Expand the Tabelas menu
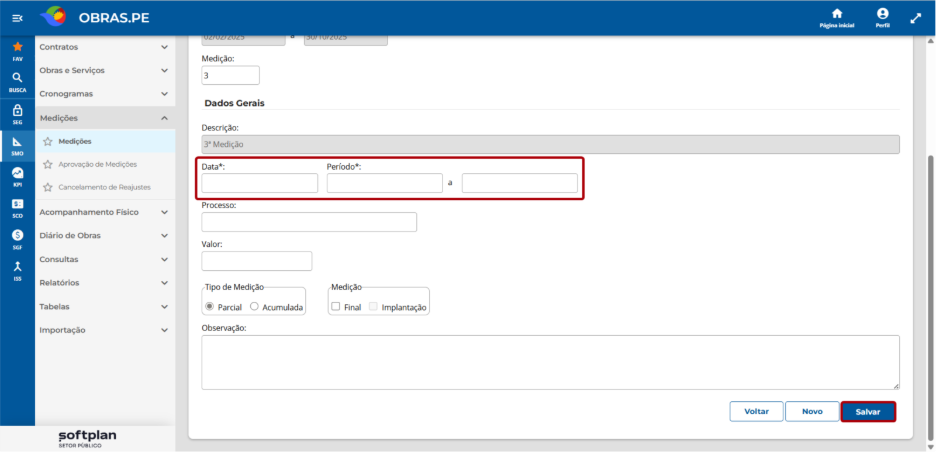 (105, 306)
